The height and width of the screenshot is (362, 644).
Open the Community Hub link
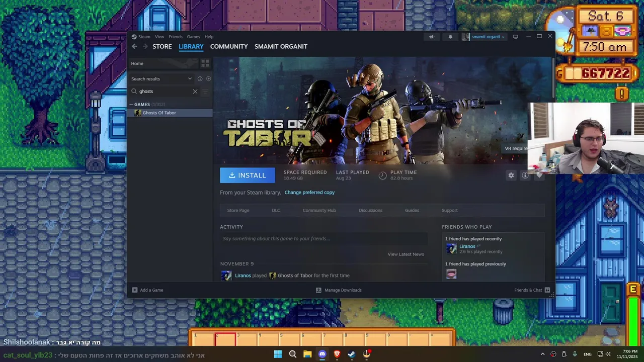319,210
